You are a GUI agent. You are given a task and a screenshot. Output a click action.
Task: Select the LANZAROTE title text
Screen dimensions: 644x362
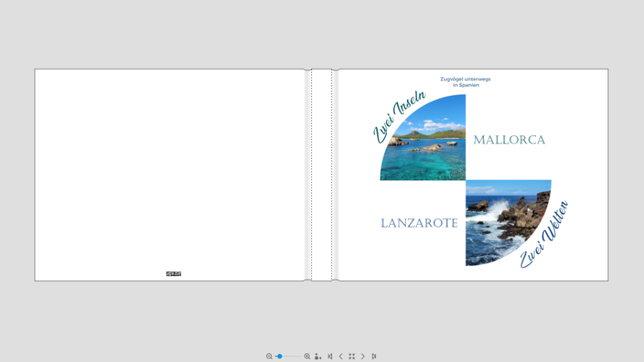click(419, 223)
